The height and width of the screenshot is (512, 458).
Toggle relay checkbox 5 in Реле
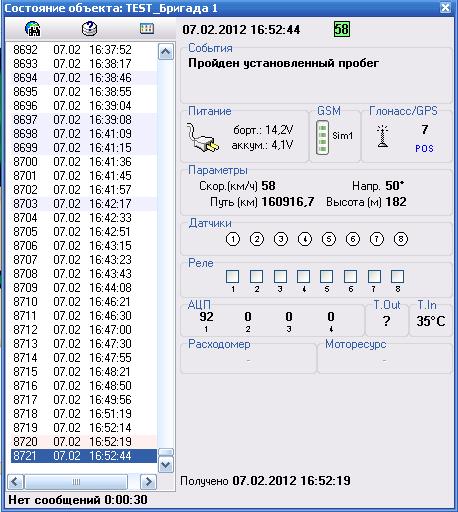click(326, 276)
